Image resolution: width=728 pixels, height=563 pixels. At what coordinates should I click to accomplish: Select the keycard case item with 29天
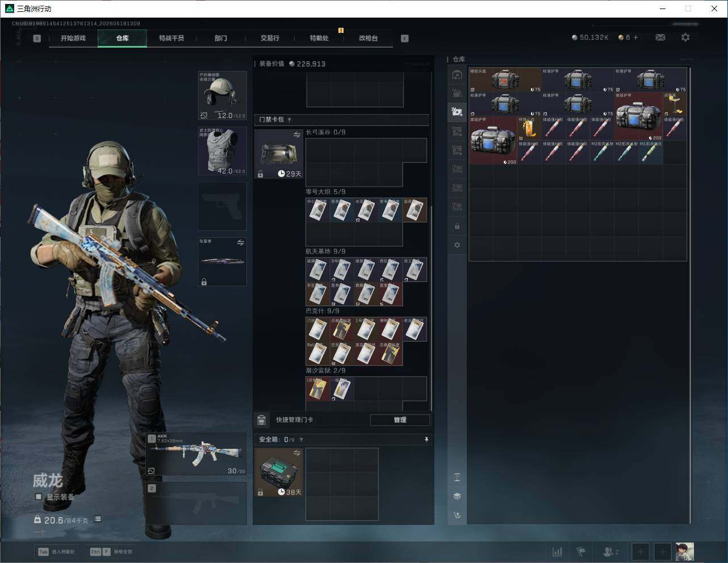tap(279, 154)
